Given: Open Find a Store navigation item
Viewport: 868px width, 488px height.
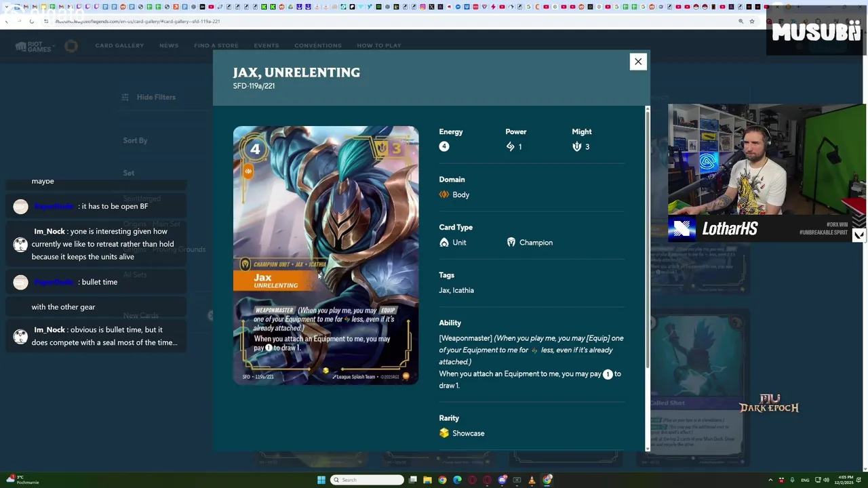Looking at the screenshot, I should click(216, 45).
